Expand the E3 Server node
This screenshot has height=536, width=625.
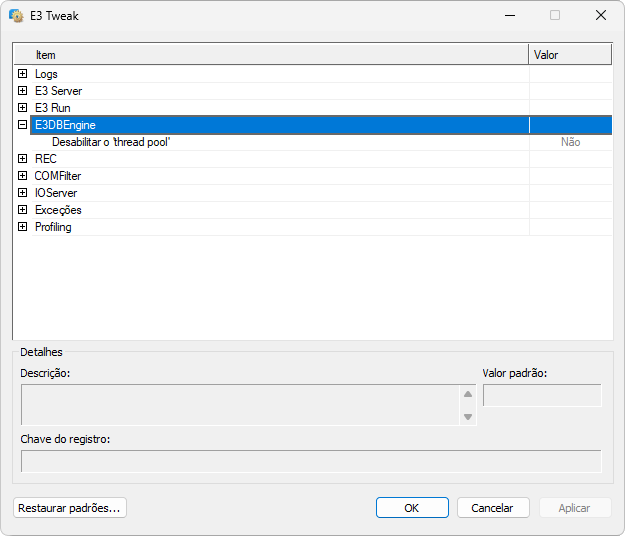point(23,91)
